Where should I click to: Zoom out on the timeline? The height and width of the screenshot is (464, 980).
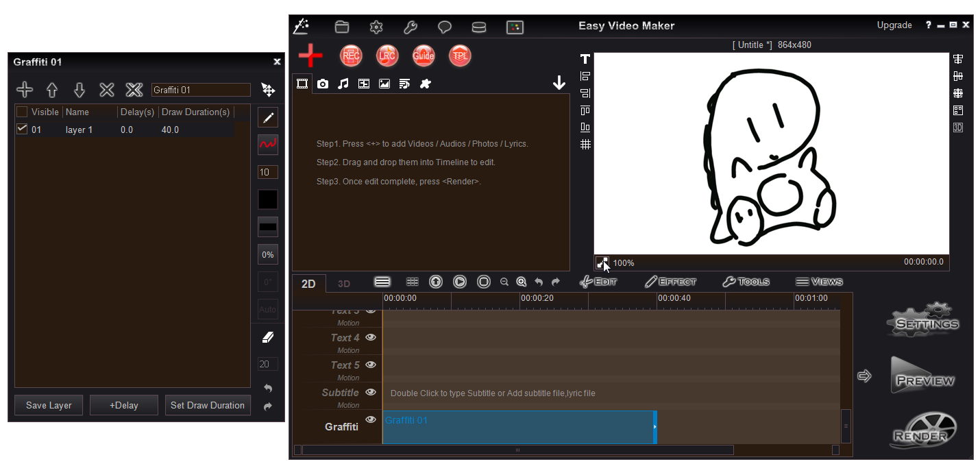[504, 282]
